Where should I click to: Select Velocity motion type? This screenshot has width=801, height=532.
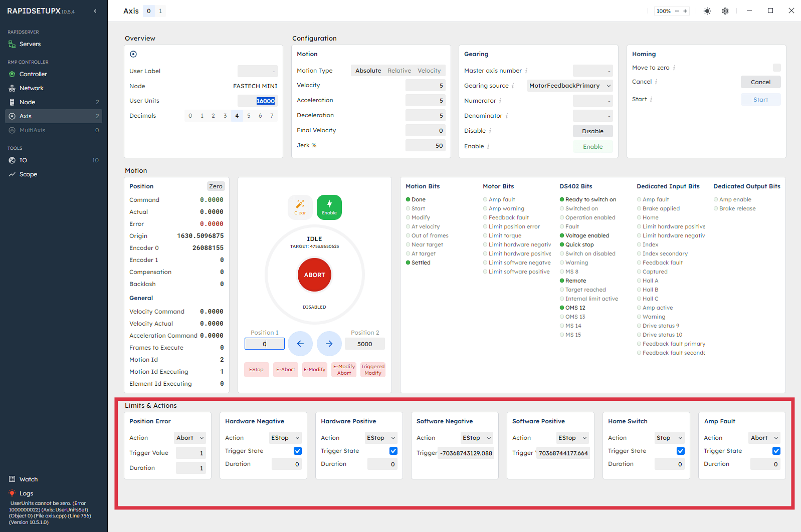(429, 71)
